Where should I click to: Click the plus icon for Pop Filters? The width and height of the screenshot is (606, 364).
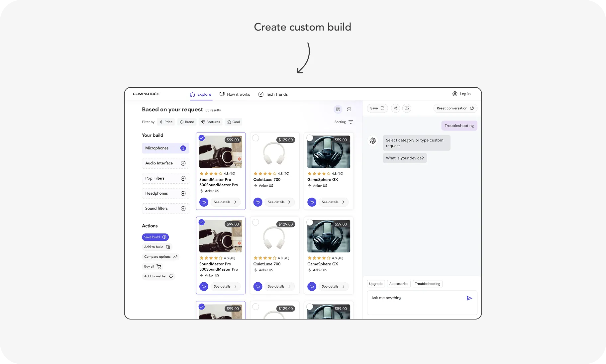[183, 178]
